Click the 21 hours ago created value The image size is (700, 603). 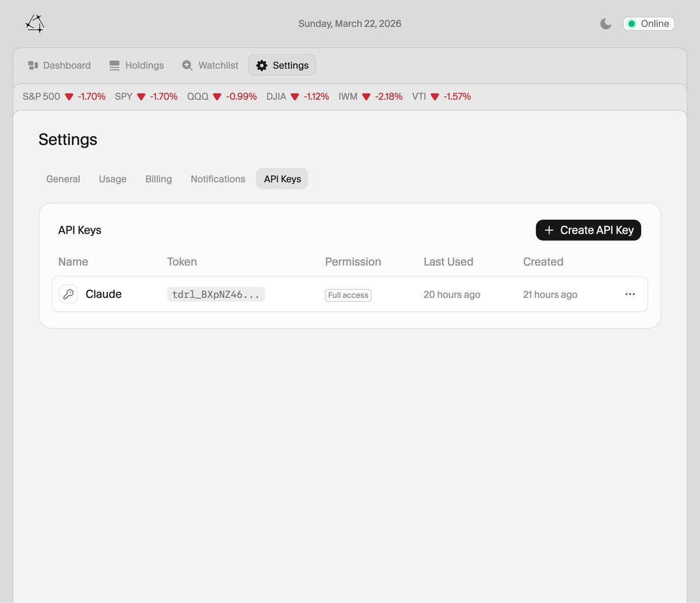coord(550,295)
